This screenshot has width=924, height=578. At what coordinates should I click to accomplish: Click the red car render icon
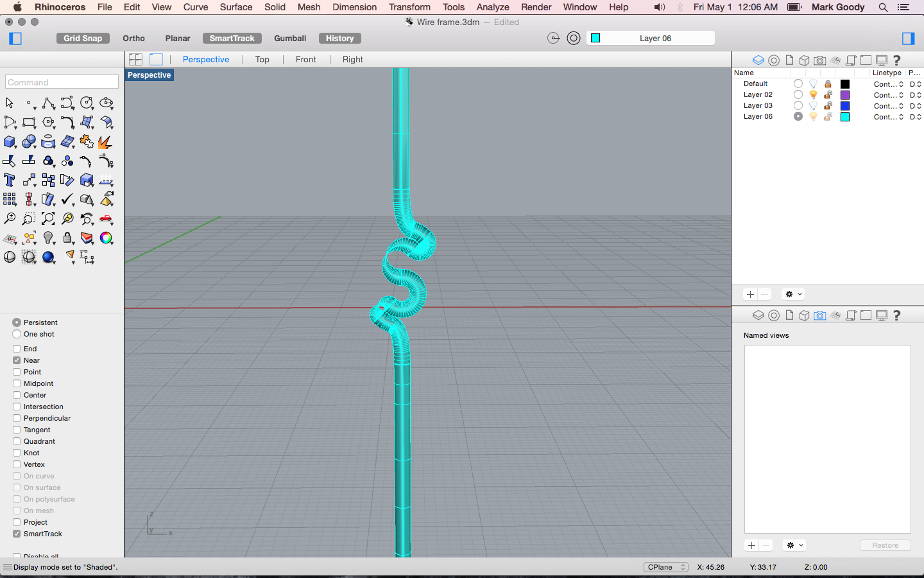[x=106, y=219]
